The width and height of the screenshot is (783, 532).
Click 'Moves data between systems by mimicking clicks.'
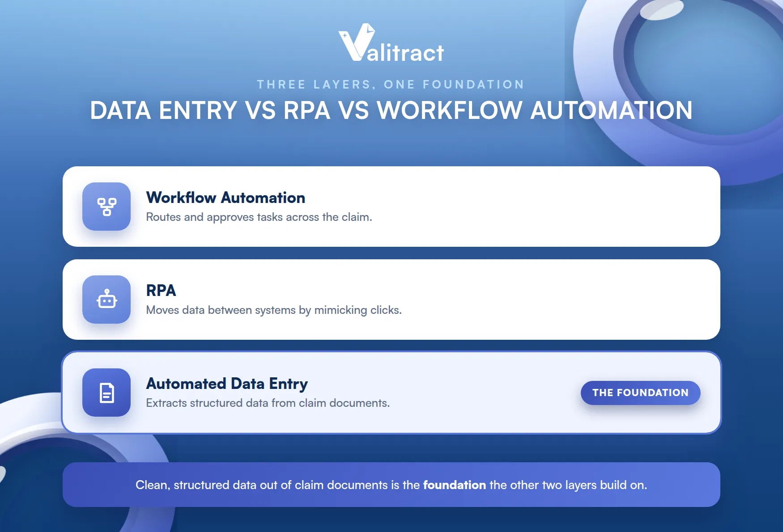tap(274, 310)
